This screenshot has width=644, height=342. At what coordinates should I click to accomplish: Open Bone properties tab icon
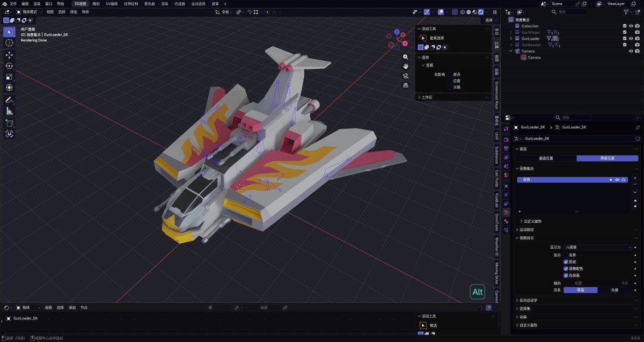[x=506, y=221]
